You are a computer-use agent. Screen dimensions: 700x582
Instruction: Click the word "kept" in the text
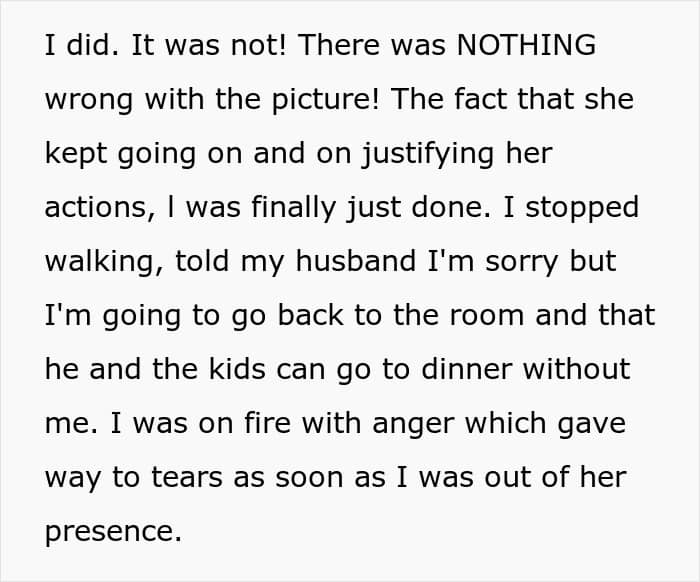pos(76,156)
